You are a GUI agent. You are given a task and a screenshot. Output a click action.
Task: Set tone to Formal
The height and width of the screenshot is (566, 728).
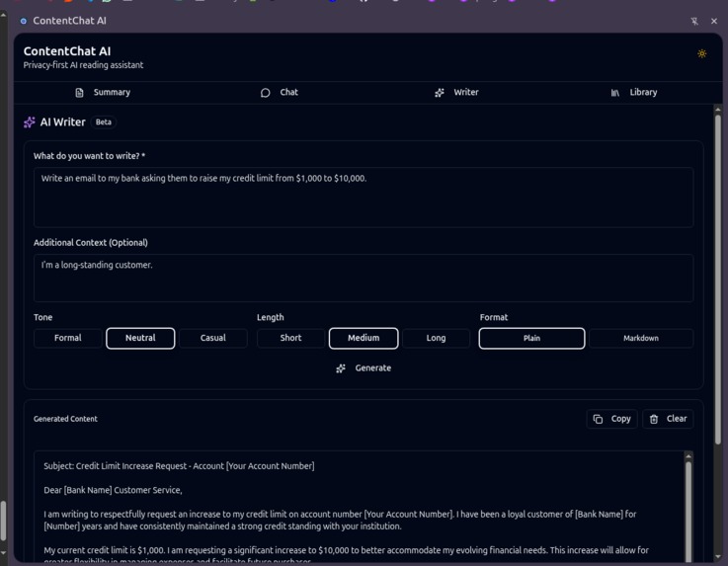pyautogui.click(x=68, y=338)
